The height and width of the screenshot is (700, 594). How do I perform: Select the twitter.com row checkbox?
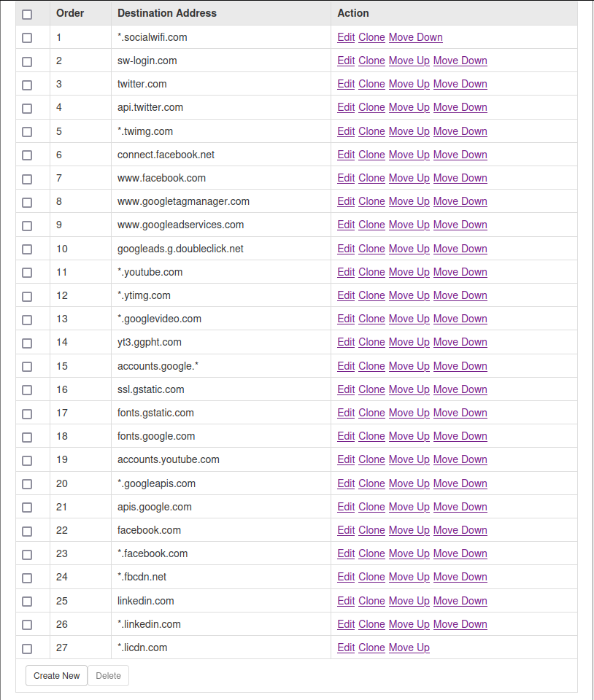(27, 85)
